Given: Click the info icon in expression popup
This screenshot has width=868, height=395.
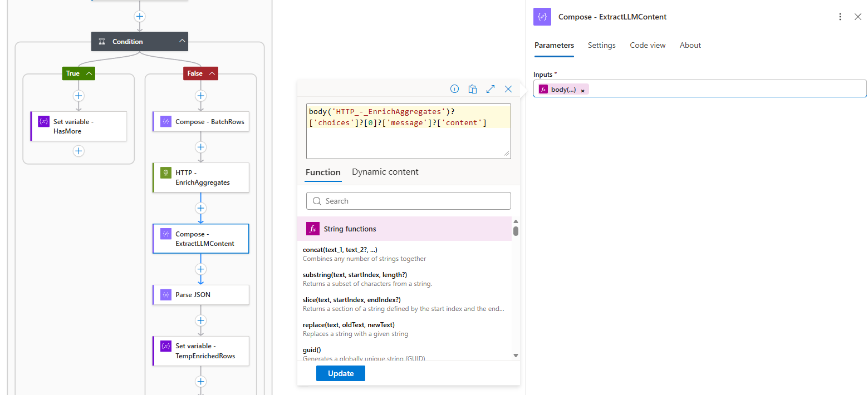Looking at the screenshot, I should (454, 89).
